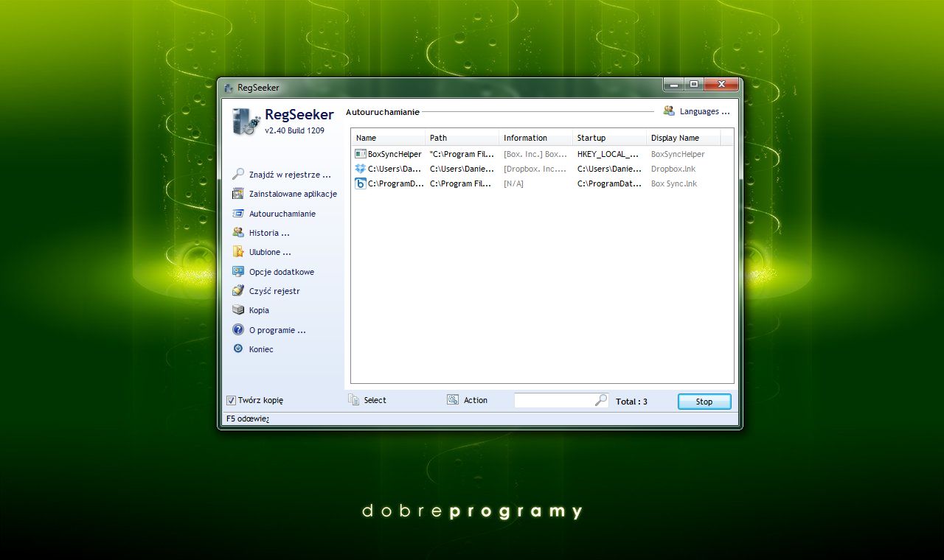Toggle the Twórz kopię checkbox
This screenshot has width=944, height=560.
(231, 400)
